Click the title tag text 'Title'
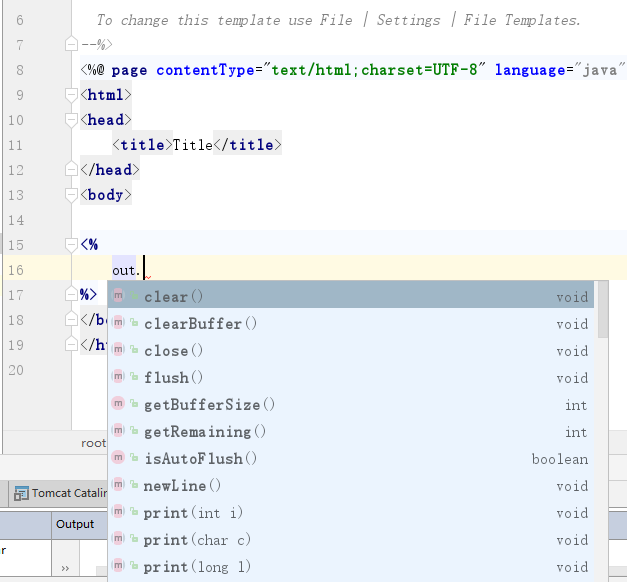The height and width of the screenshot is (582, 627). (x=192, y=145)
